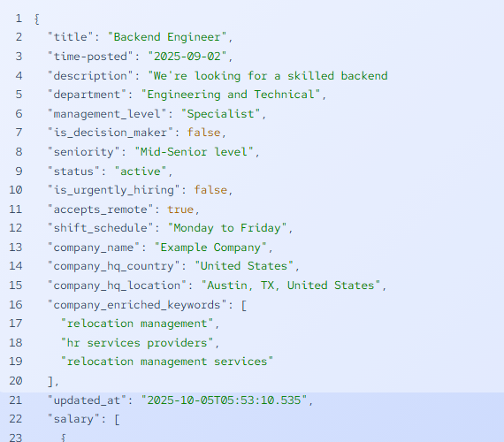
Task: Click opening bracket of company_enriched_keywords array
Action: tap(244, 305)
